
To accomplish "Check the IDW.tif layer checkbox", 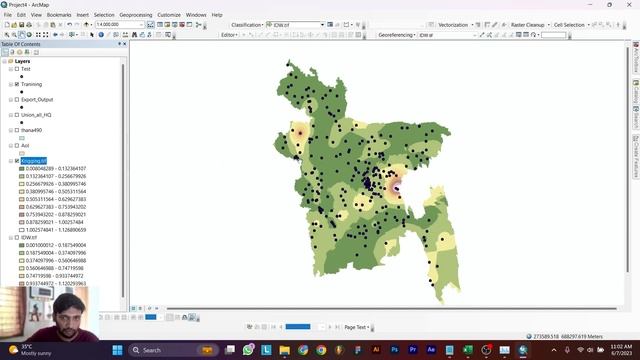I will (x=17, y=238).
